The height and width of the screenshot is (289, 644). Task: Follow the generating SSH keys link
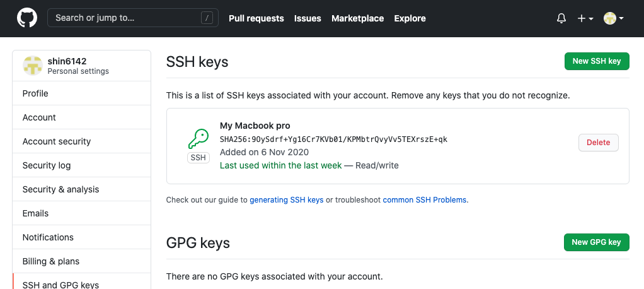click(287, 200)
